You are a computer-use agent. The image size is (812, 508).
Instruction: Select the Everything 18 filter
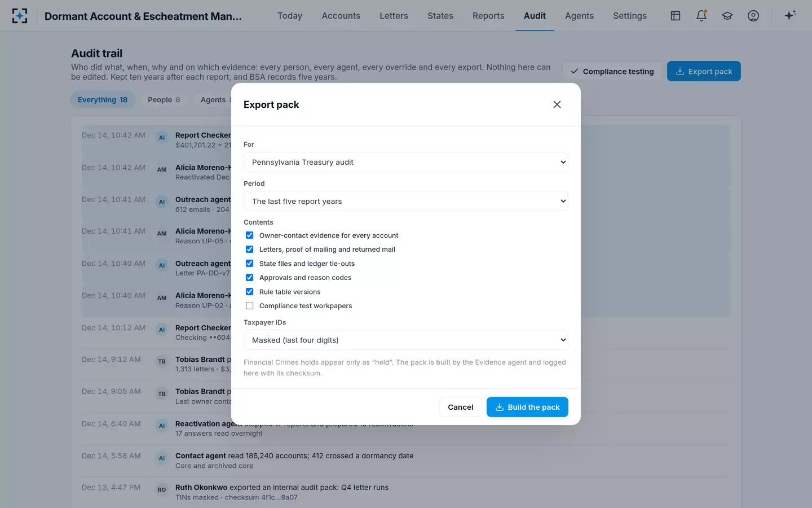(x=103, y=100)
